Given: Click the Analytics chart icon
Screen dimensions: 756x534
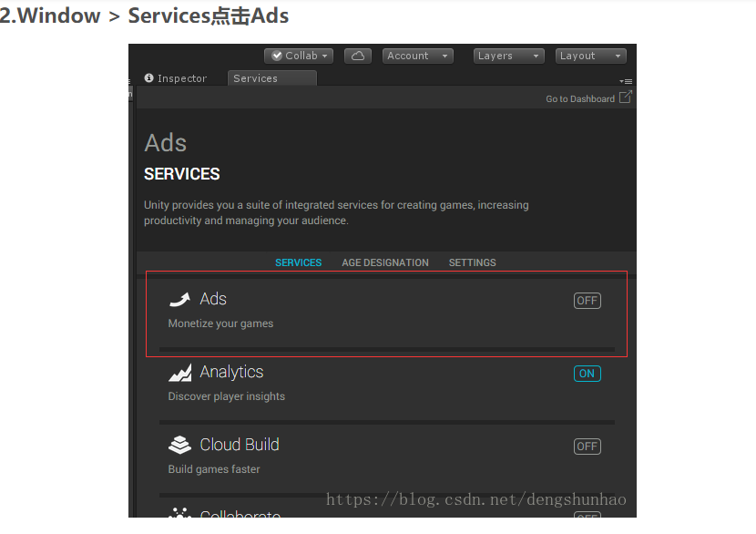Looking at the screenshot, I should point(179,373).
